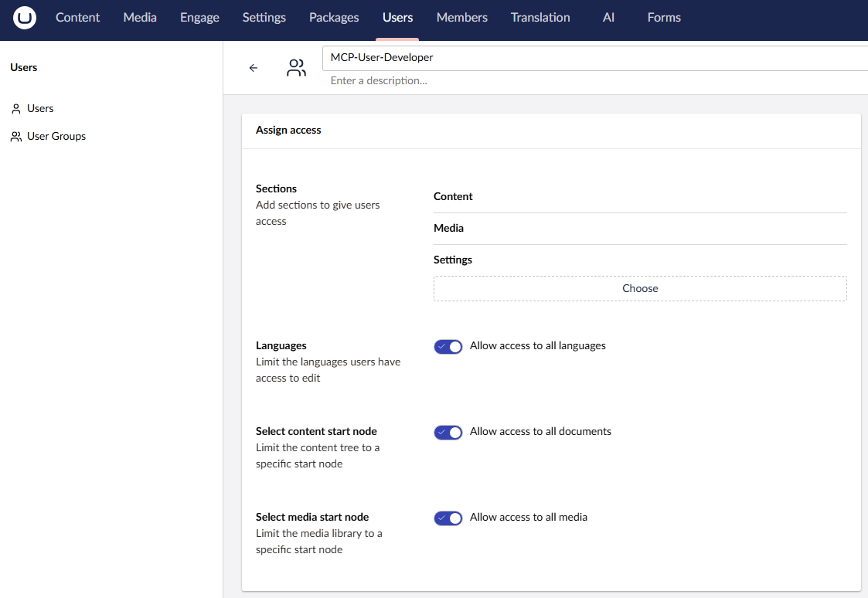Click the Sections property label
This screenshot has width=868, height=598.
[x=276, y=189]
